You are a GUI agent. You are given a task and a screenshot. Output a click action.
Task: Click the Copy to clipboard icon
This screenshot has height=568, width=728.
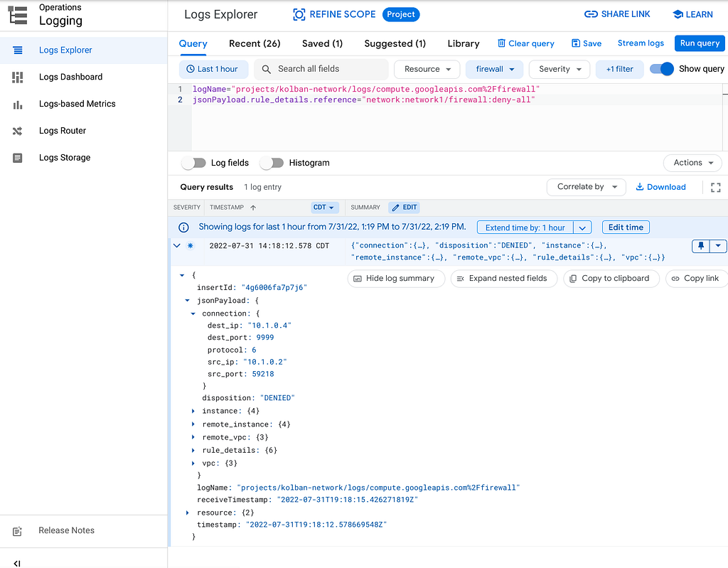coord(573,279)
